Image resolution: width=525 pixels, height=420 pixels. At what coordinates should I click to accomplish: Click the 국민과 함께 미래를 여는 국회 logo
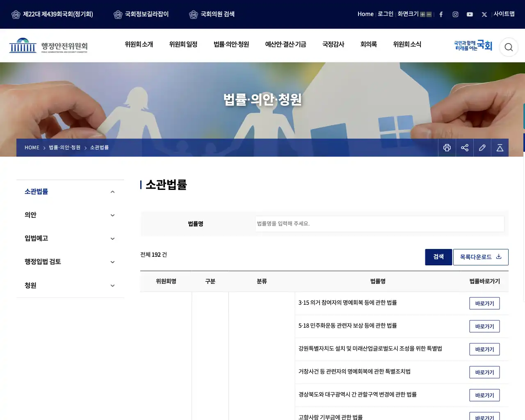(x=473, y=45)
